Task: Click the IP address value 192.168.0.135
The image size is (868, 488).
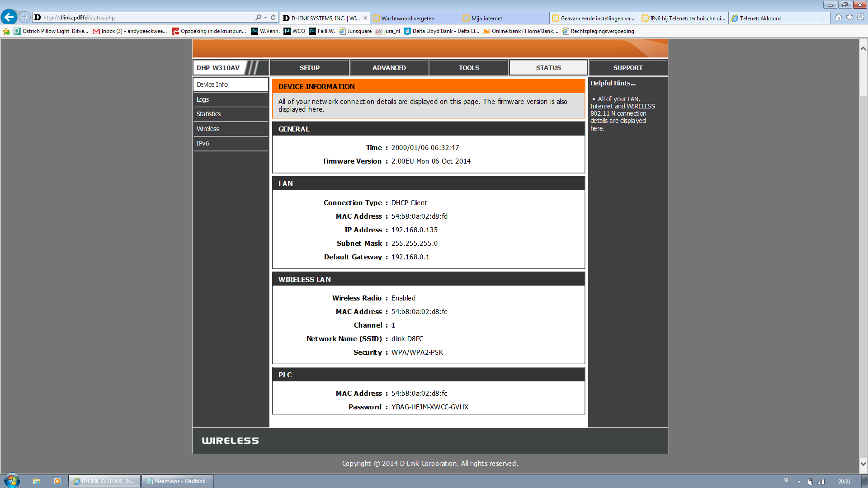Action: [x=414, y=230]
